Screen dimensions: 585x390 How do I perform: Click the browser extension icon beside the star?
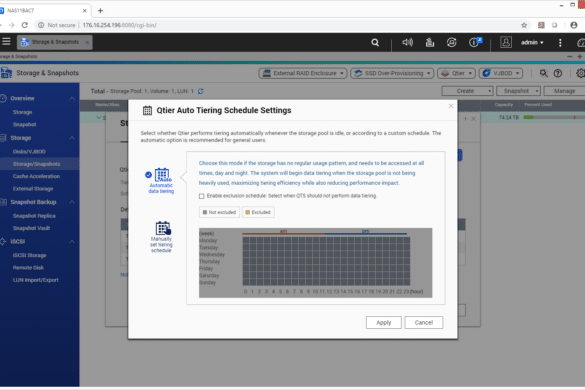pos(541,25)
